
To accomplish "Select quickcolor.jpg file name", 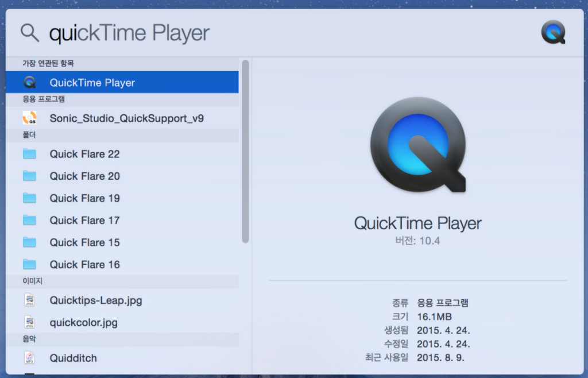I will tap(84, 322).
